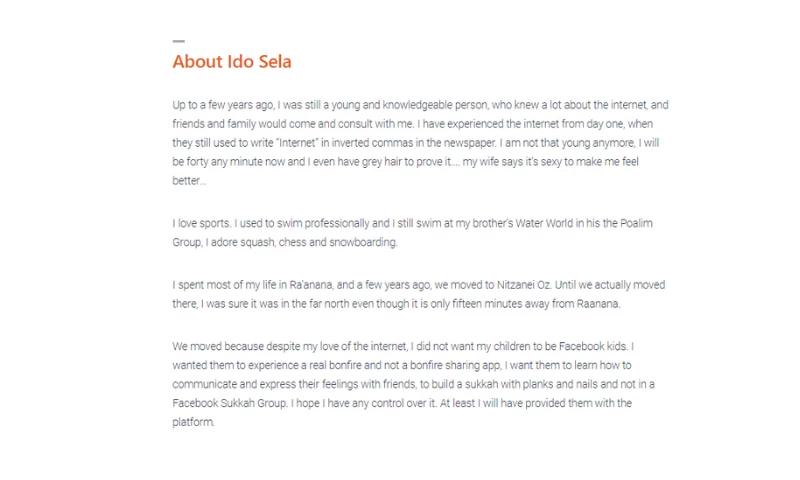Click the final word "platform."
The width and height of the screenshot is (800, 480).
coord(194,422)
